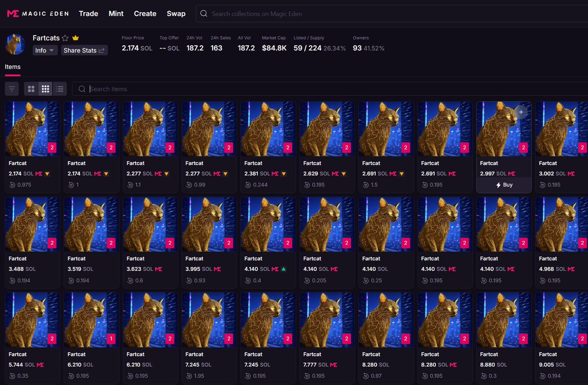The width and height of the screenshot is (588, 385).
Task: Click the yellow triangle beside 2.381 SOL
Action: pos(284,174)
